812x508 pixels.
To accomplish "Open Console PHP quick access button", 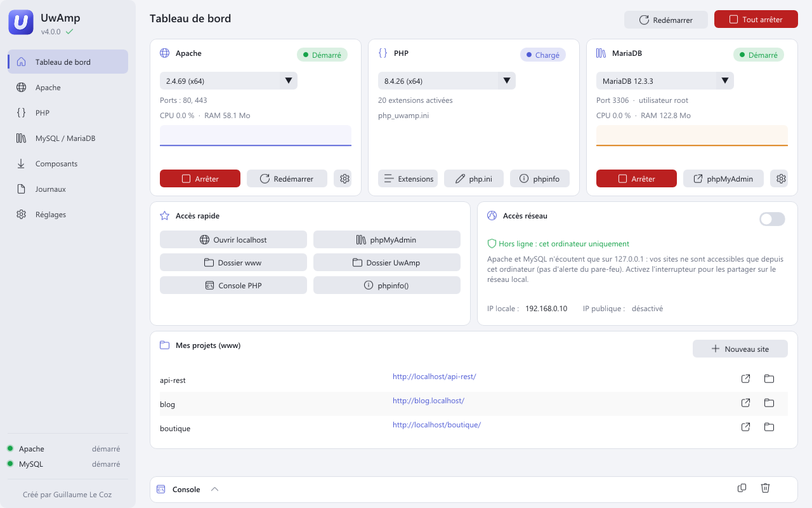I will (233, 285).
